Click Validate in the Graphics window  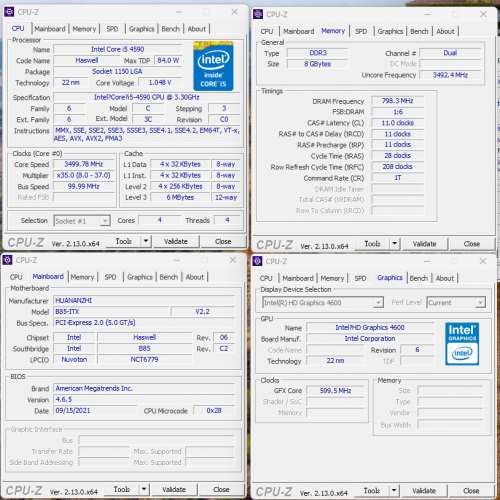[x=424, y=491]
